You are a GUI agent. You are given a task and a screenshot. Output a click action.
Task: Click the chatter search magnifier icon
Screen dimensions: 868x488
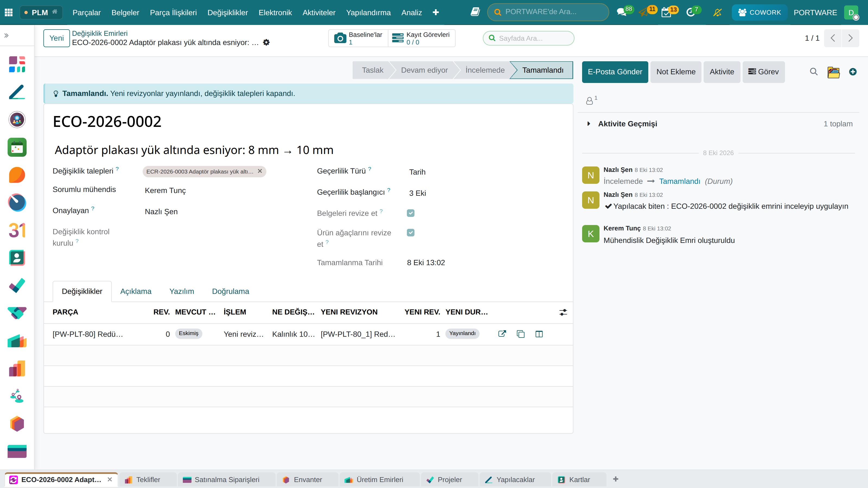point(814,72)
